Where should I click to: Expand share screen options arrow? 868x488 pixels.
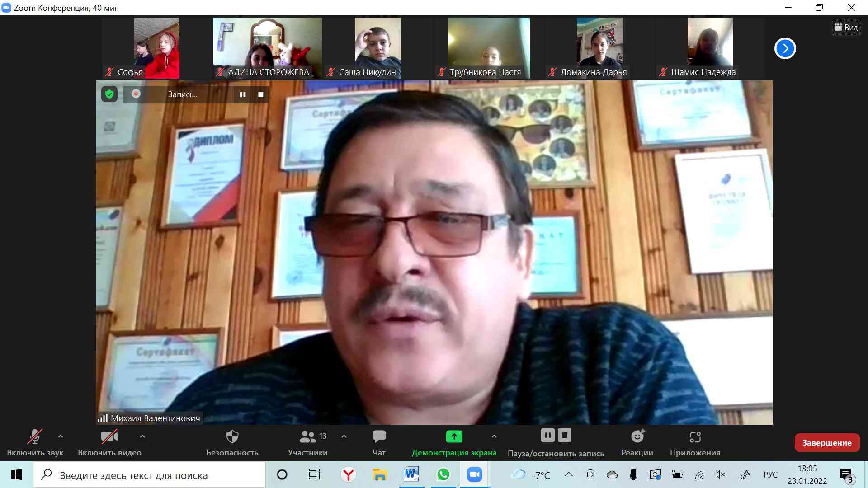(x=494, y=436)
